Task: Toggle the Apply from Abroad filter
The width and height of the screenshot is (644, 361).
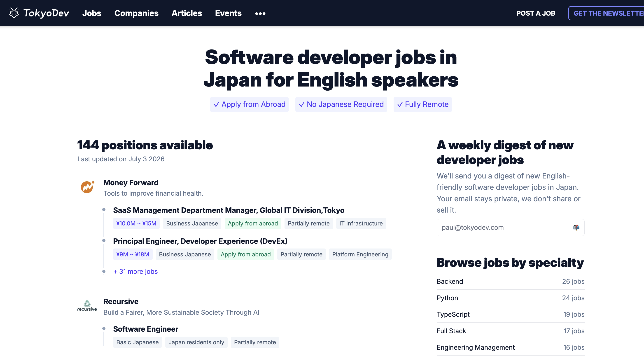Action: coord(249,104)
